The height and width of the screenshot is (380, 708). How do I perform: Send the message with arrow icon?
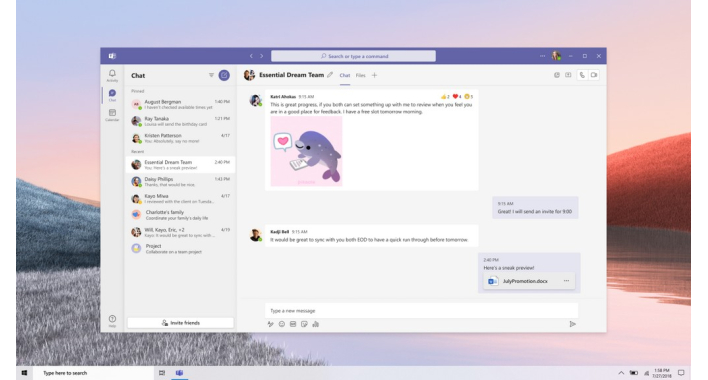573,324
